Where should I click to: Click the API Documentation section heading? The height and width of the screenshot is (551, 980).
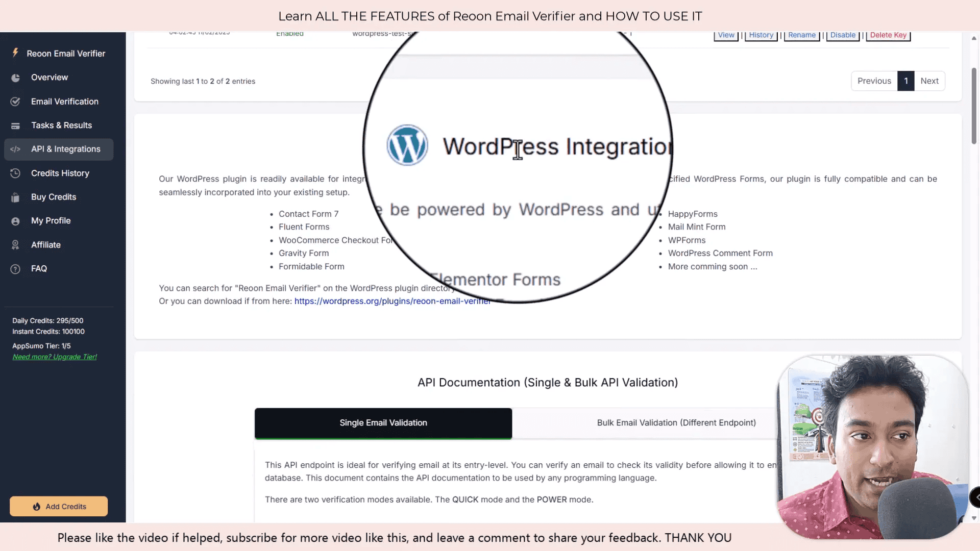tap(548, 383)
